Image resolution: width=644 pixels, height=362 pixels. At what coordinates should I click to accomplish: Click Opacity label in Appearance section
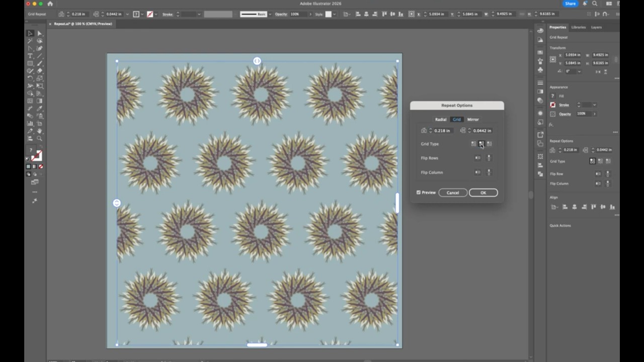(x=565, y=114)
